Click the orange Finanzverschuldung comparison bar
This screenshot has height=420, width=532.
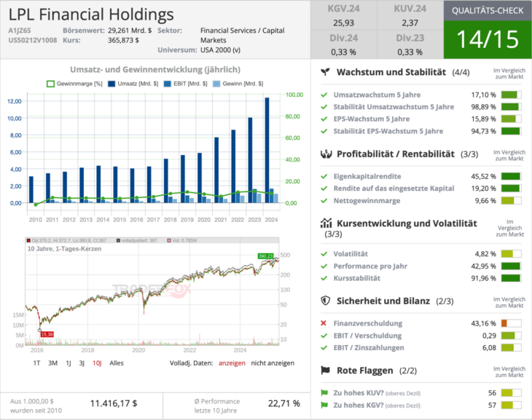click(x=511, y=323)
